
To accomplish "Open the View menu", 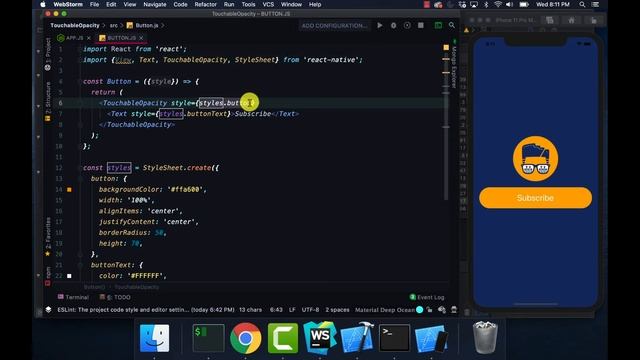I will [130, 4].
